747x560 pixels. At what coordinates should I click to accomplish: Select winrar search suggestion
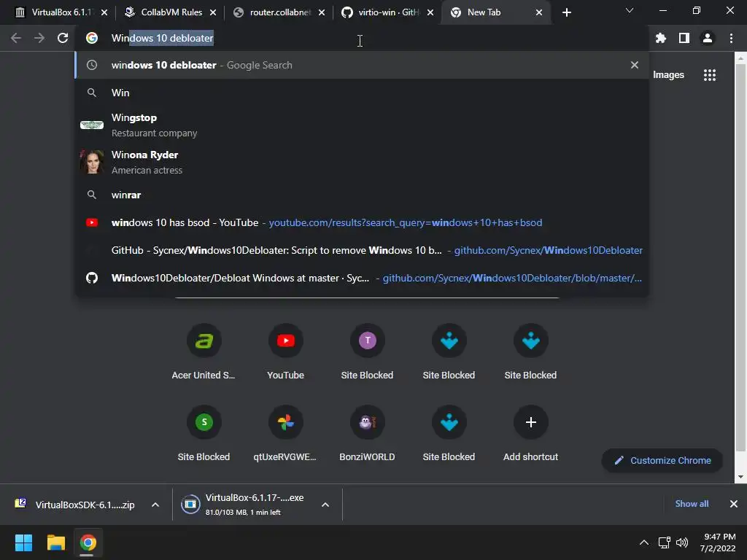(x=362, y=195)
